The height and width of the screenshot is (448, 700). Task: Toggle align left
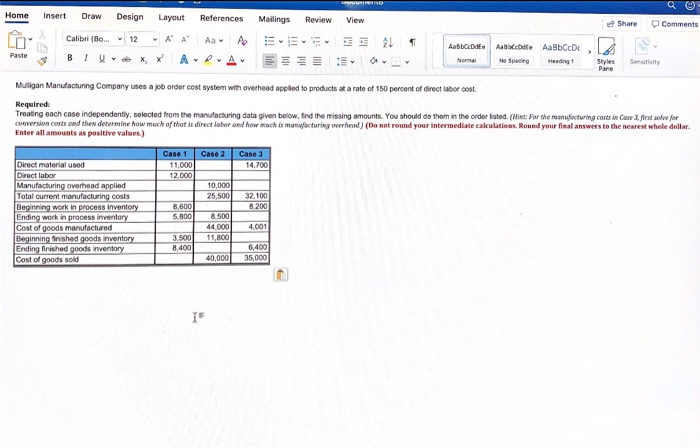coord(269,60)
